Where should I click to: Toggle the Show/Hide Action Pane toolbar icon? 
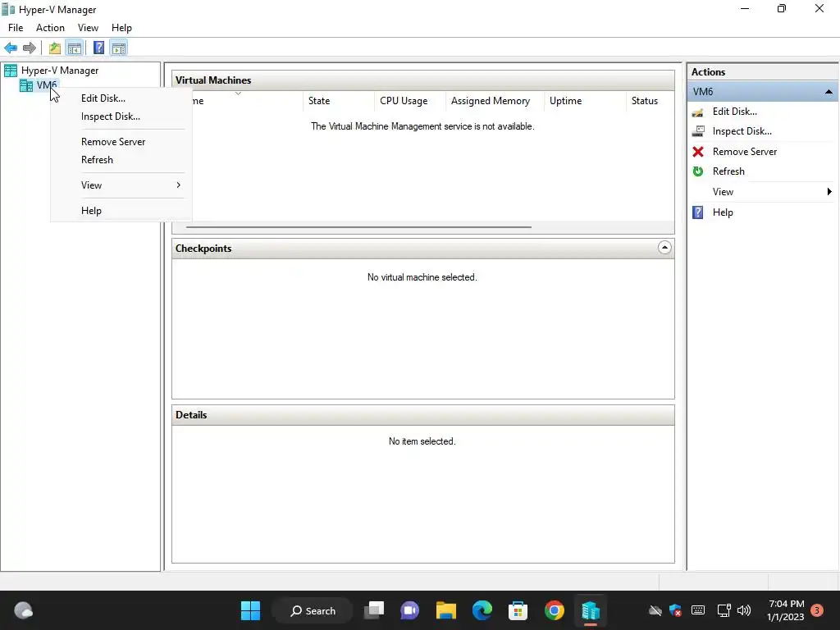tap(119, 48)
